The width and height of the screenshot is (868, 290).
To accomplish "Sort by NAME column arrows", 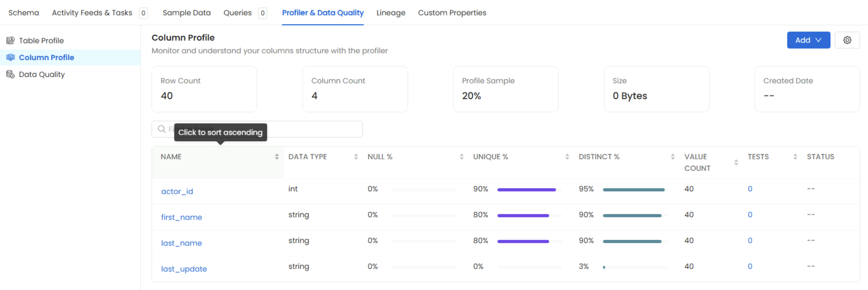I will [277, 157].
